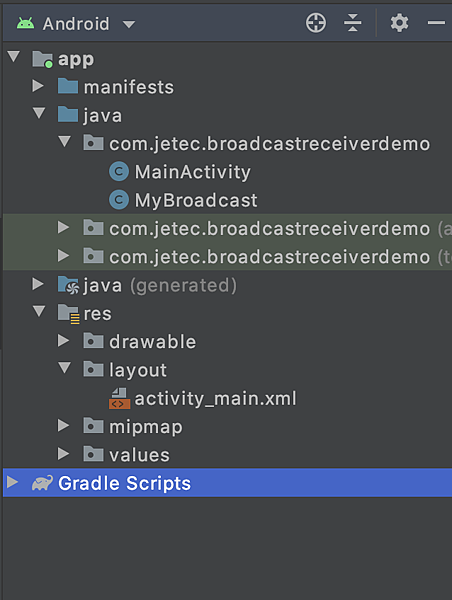Open the project panel settings gear

(x=399, y=23)
